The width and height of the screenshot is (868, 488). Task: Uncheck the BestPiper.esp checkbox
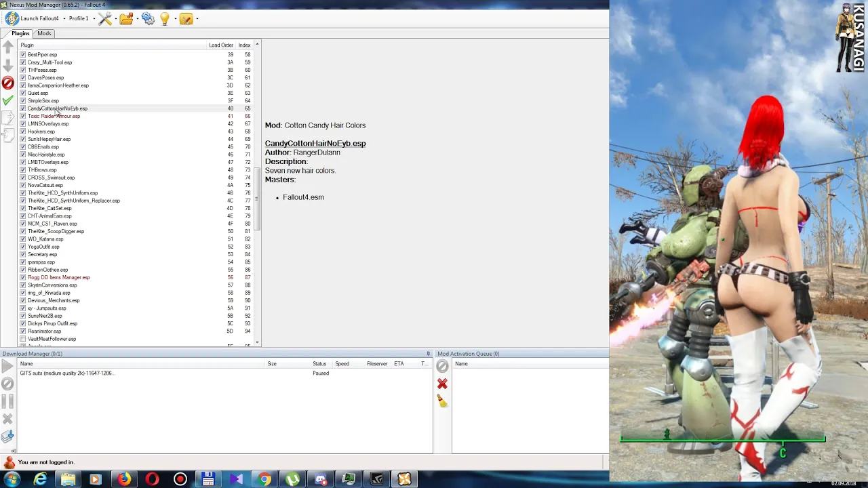click(x=23, y=54)
